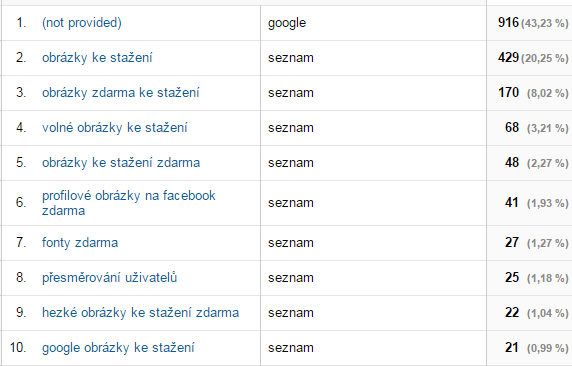The width and height of the screenshot is (572, 366).
Task: Click 'google obrázky ke stažení' keyword
Action: (118, 348)
